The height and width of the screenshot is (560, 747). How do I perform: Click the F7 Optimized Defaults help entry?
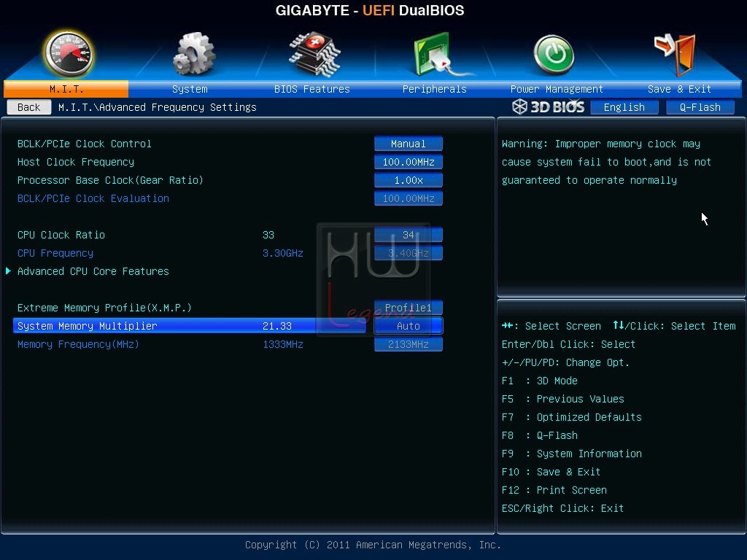pyautogui.click(x=572, y=417)
